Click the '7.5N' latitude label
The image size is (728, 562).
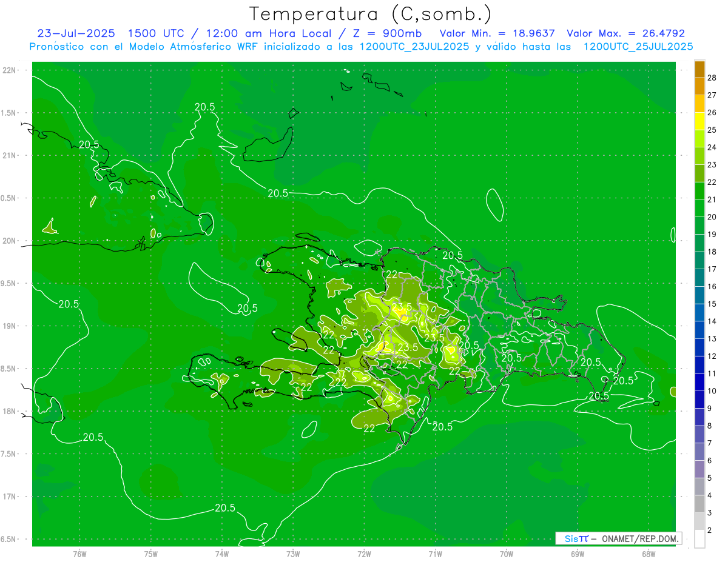coord(9,454)
